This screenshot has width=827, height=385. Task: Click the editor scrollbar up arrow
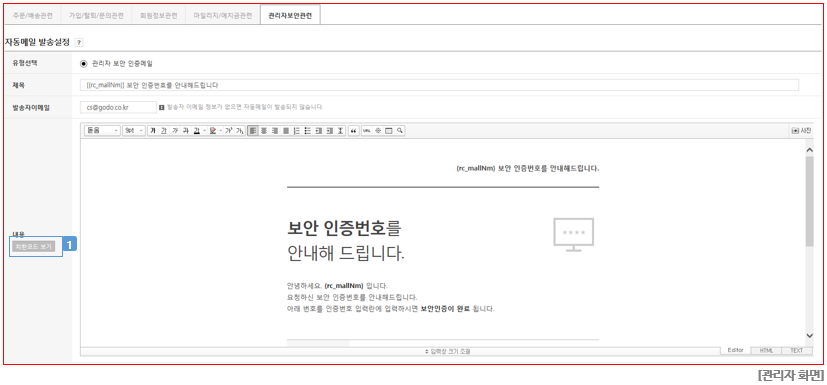tap(810, 150)
